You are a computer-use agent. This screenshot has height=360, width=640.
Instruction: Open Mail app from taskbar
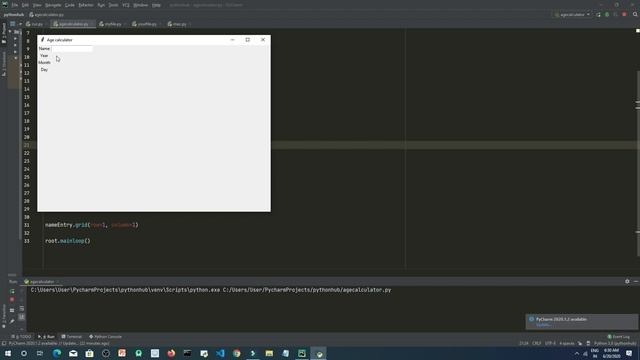point(73,353)
